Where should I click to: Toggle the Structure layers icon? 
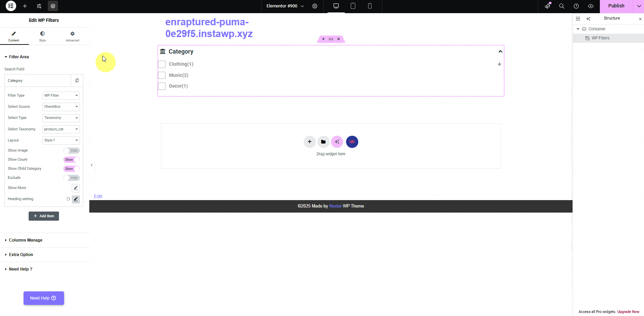coord(53,6)
